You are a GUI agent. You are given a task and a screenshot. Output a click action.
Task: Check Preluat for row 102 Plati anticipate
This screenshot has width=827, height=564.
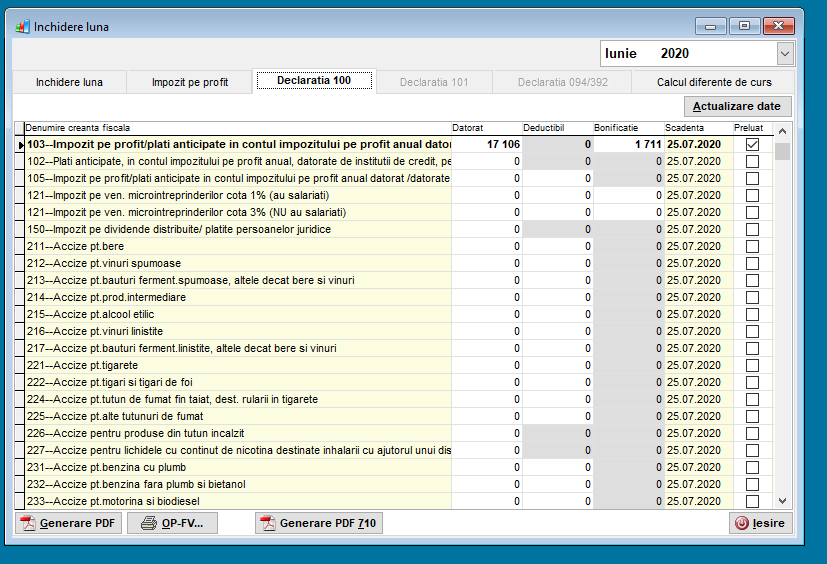[x=753, y=161]
